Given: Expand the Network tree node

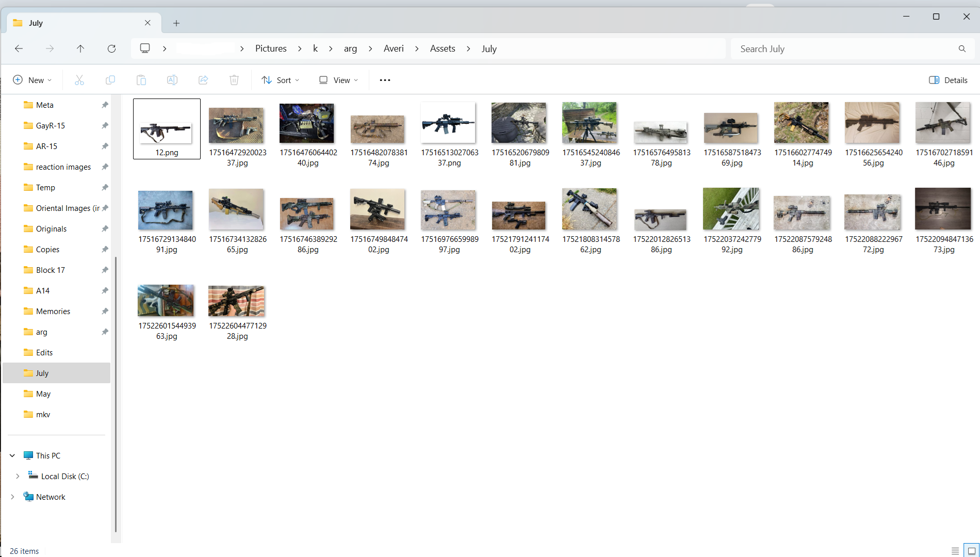Looking at the screenshot, I should click(x=12, y=497).
